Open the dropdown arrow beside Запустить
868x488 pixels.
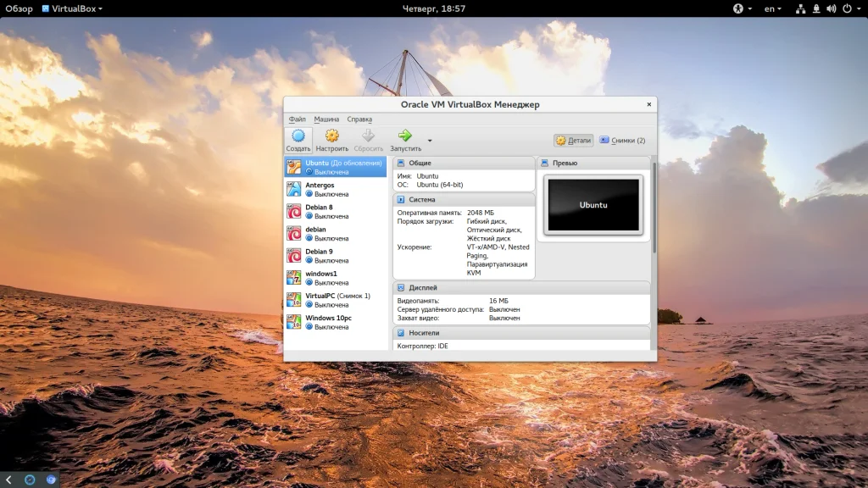430,141
